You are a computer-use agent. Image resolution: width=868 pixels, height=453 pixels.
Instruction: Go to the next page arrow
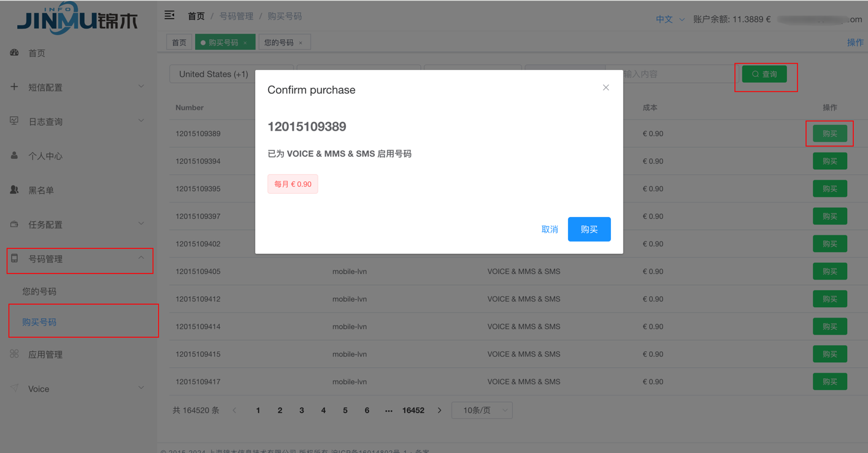tap(439, 410)
